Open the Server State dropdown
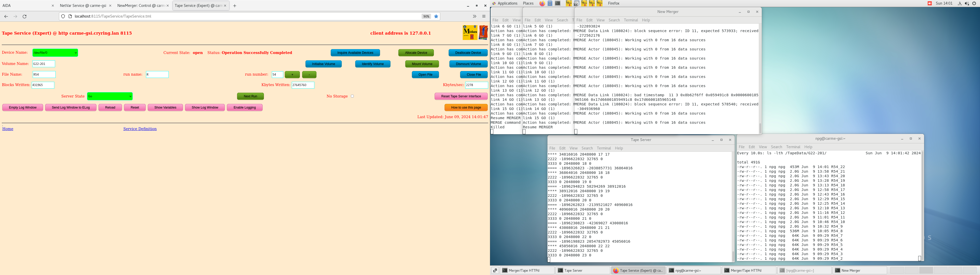This screenshot has width=980, height=275. [109, 96]
